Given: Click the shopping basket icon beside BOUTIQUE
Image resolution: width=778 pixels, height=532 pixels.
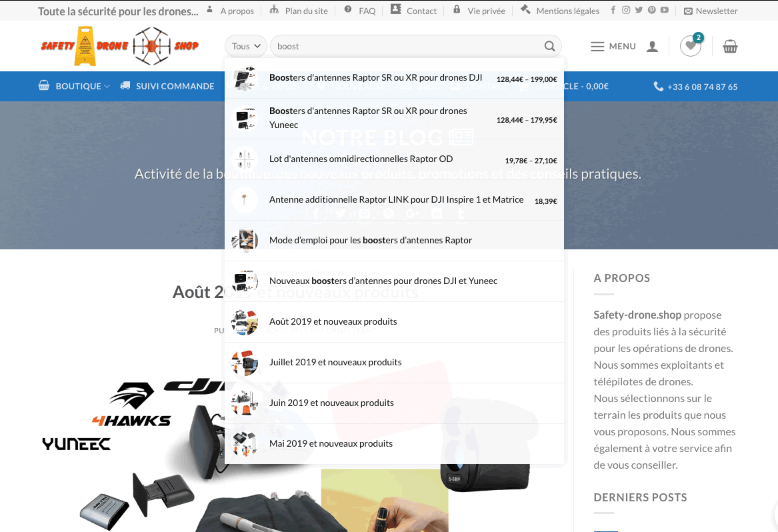Looking at the screenshot, I should pos(43,85).
